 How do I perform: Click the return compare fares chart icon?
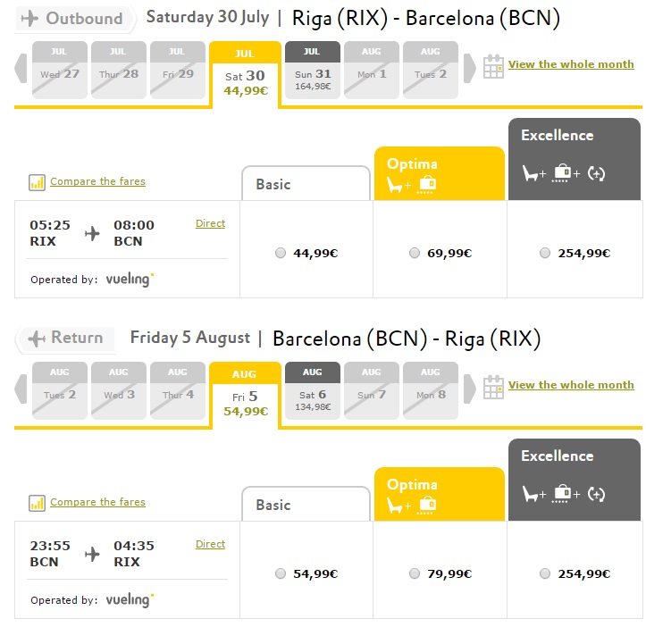pos(37,503)
